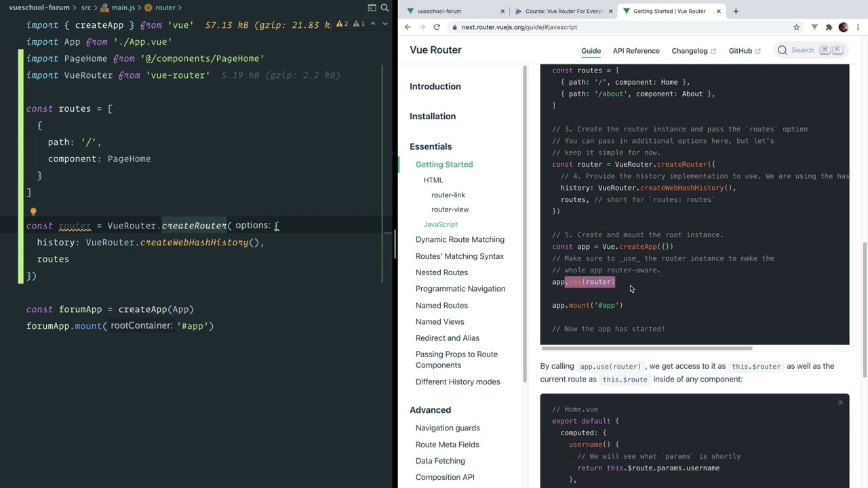
Task: Open the Advanced sidebar heading
Action: pos(430,410)
